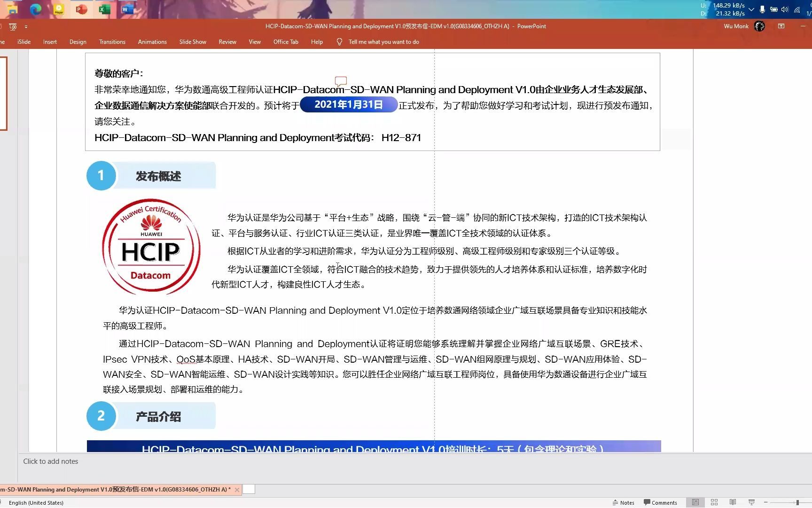Image resolution: width=812 pixels, height=508 pixels.
Task: Adjust the zoom slider handle
Action: click(x=797, y=503)
